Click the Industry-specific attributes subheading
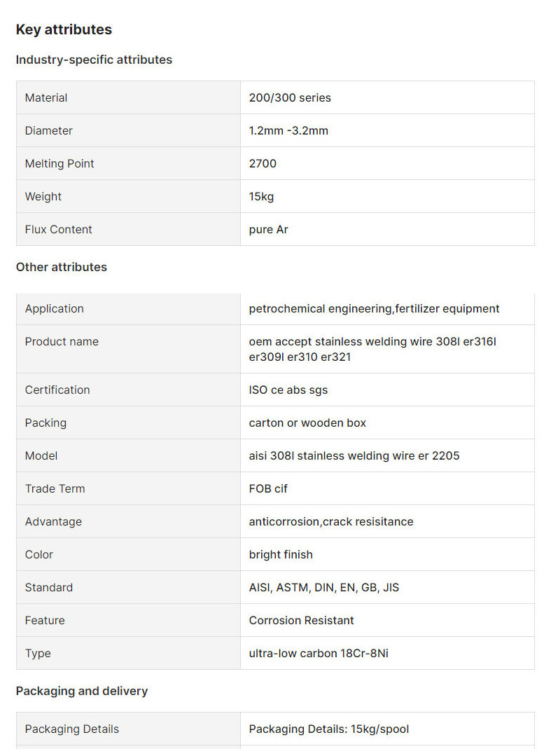Screen dimensions: 551x756 pos(94,60)
